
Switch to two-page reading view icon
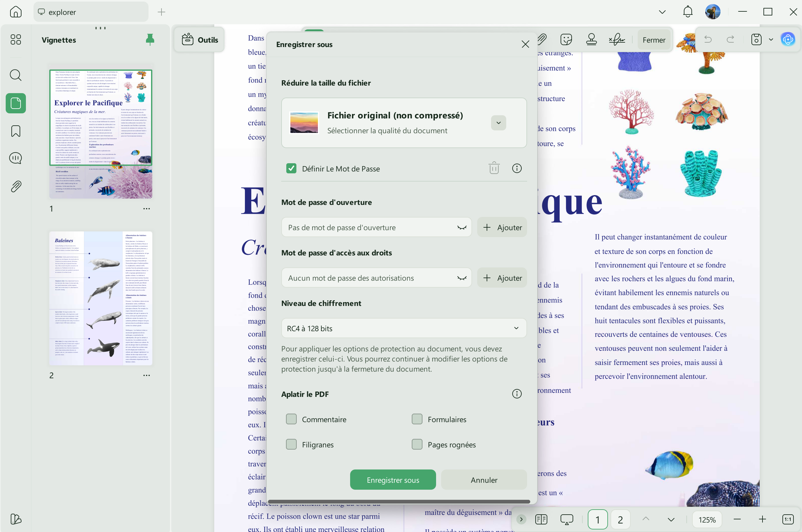point(541,519)
